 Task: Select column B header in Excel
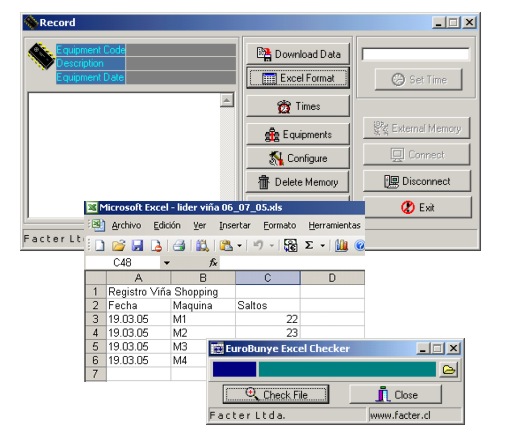(203, 278)
